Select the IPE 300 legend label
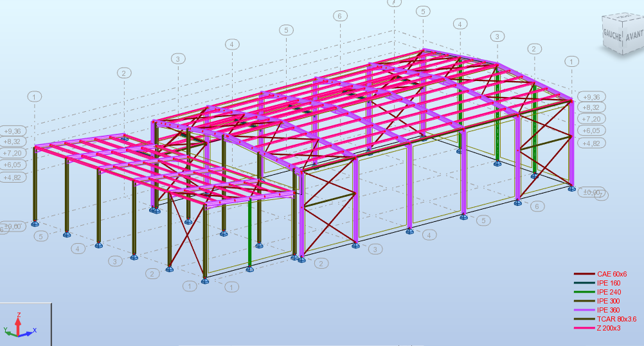Screen dimensions: 644x346 pos(609,301)
